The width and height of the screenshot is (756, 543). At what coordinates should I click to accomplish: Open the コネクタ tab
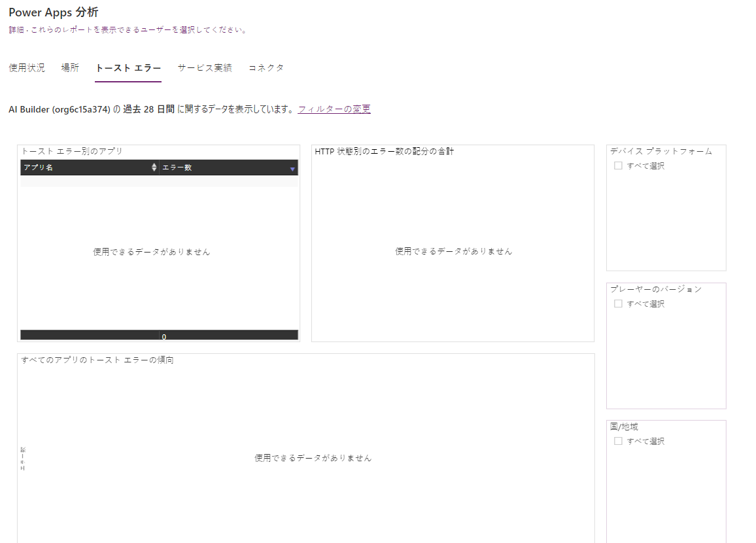click(266, 67)
